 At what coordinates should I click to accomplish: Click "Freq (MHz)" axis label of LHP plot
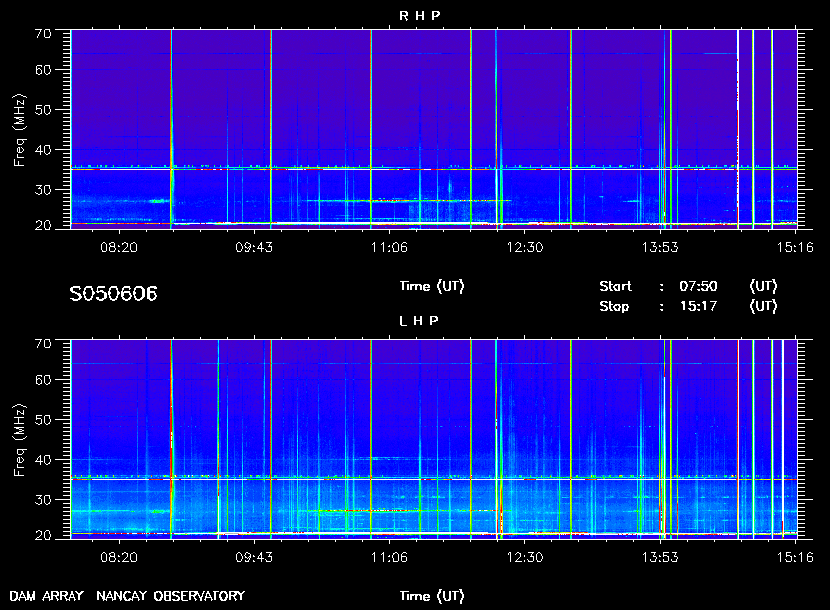20,441
